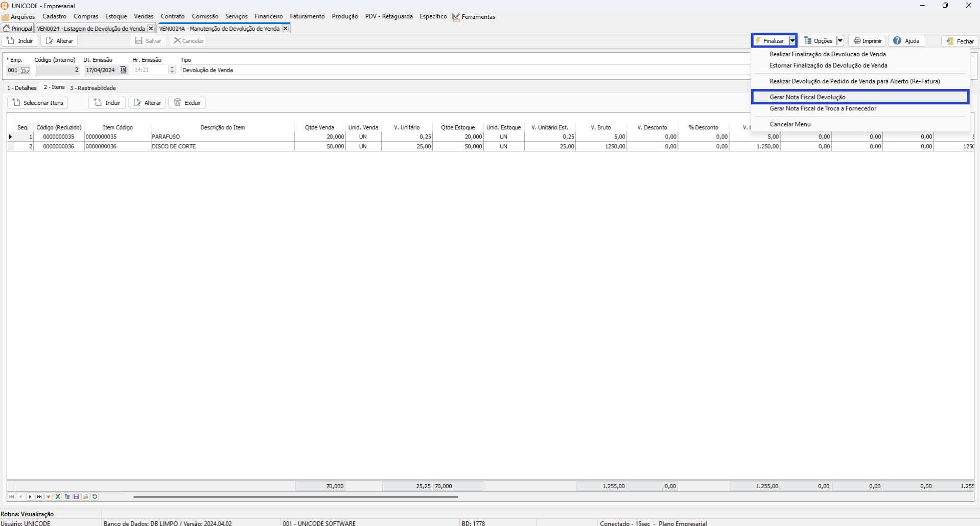Select the DISCO DE CORTE row

click(x=174, y=147)
